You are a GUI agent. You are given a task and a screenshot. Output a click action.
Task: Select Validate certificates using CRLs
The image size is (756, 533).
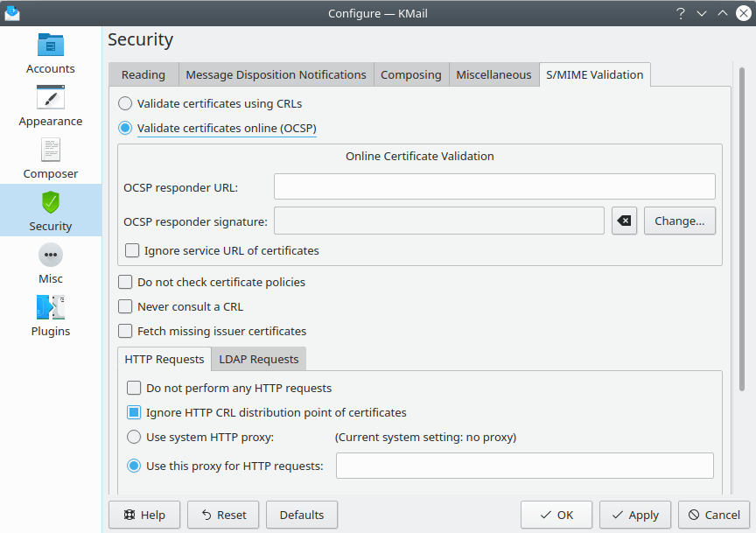click(x=124, y=103)
